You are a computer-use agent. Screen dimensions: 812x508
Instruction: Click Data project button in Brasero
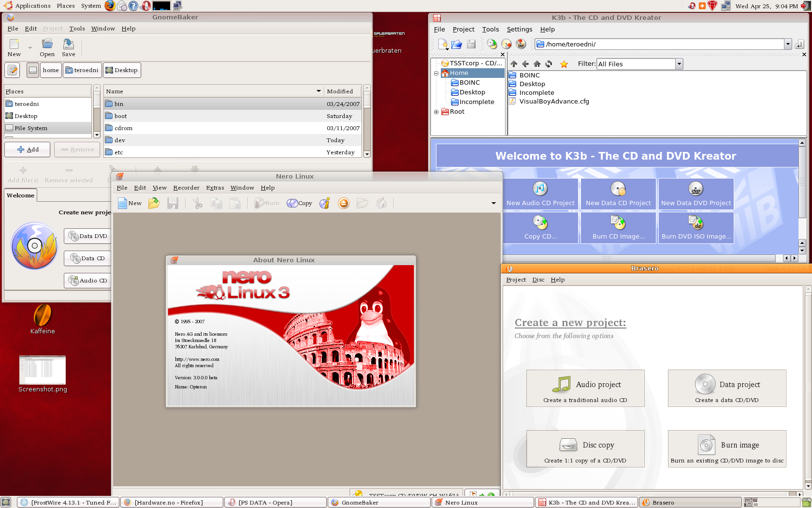click(727, 388)
